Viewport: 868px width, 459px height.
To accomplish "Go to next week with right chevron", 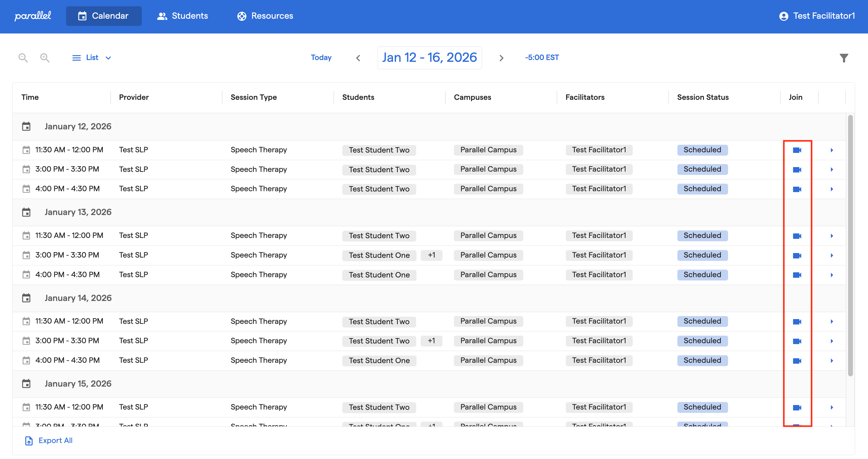I will 501,58.
